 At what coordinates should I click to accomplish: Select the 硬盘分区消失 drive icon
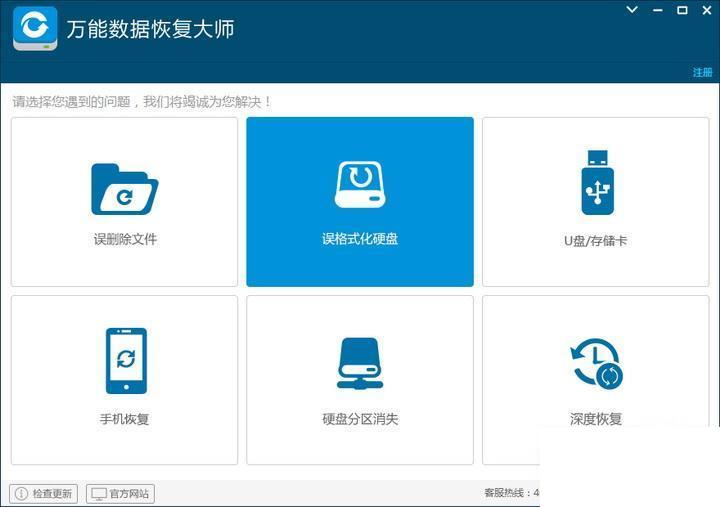[x=360, y=364]
